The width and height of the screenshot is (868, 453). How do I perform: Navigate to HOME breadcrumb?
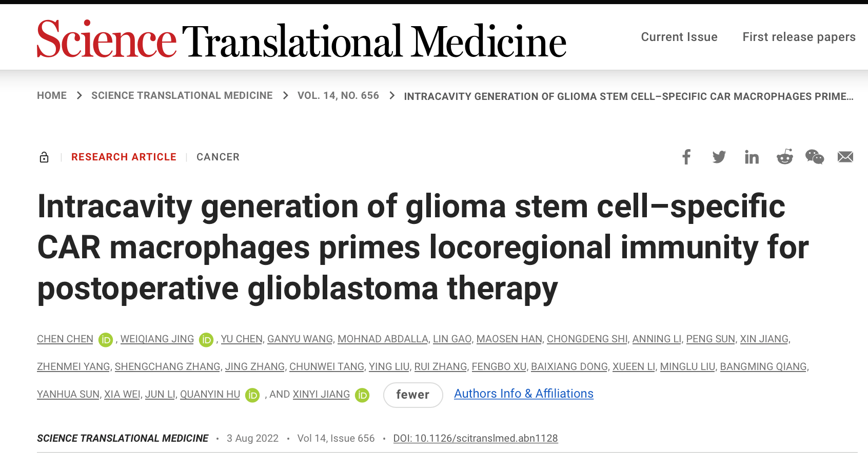point(52,96)
